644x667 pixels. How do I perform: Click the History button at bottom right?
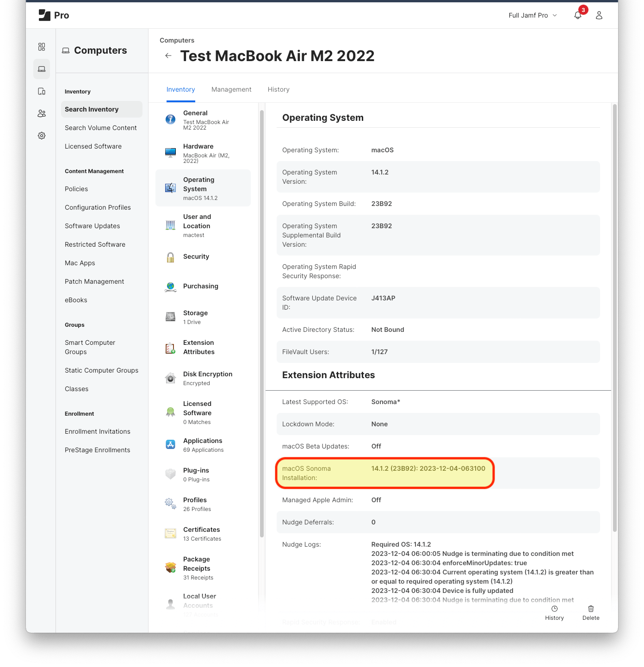(554, 613)
